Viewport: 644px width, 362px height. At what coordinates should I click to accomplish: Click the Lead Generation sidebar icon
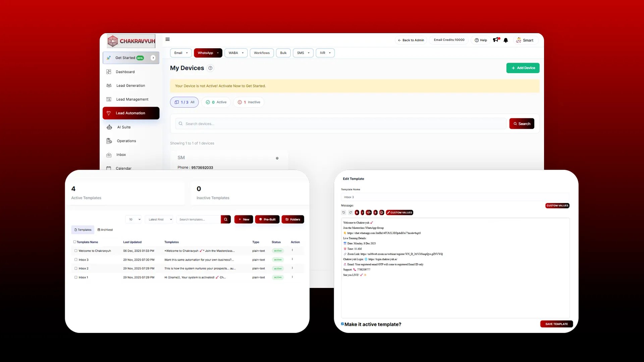(109, 85)
